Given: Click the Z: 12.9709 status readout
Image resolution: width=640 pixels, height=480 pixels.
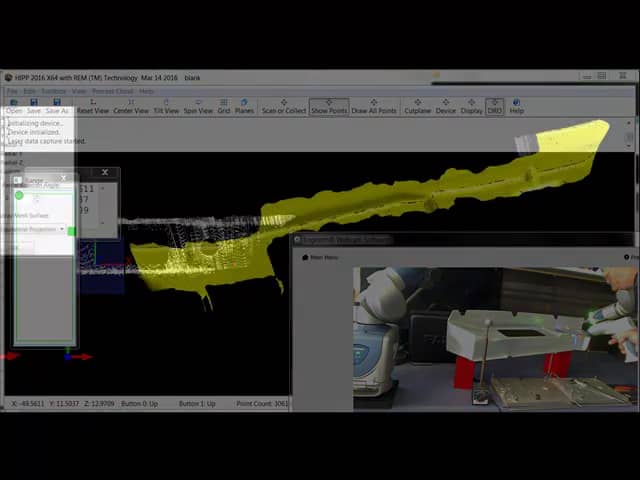Looking at the screenshot, I should (99, 404).
